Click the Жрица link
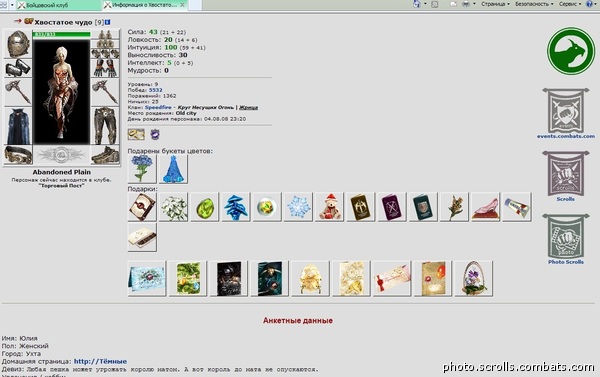 pyautogui.click(x=248, y=108)
